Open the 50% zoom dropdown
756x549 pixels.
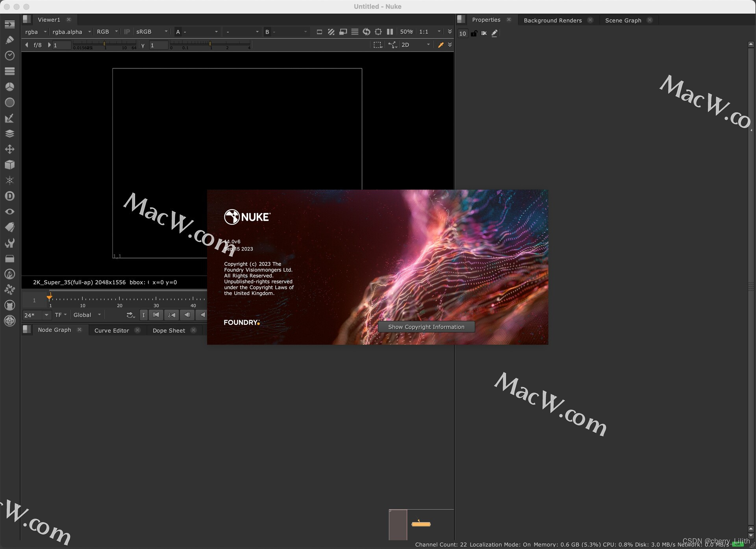click(407, 32)
